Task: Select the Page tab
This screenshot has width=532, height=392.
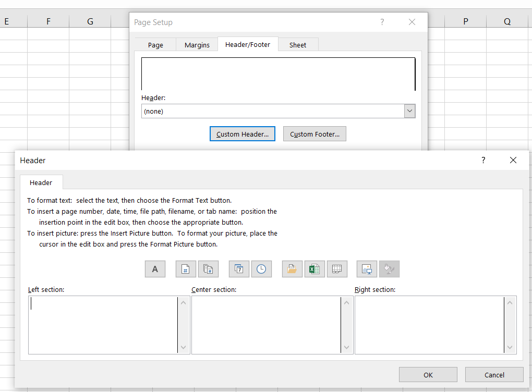Action: (155, 45)
